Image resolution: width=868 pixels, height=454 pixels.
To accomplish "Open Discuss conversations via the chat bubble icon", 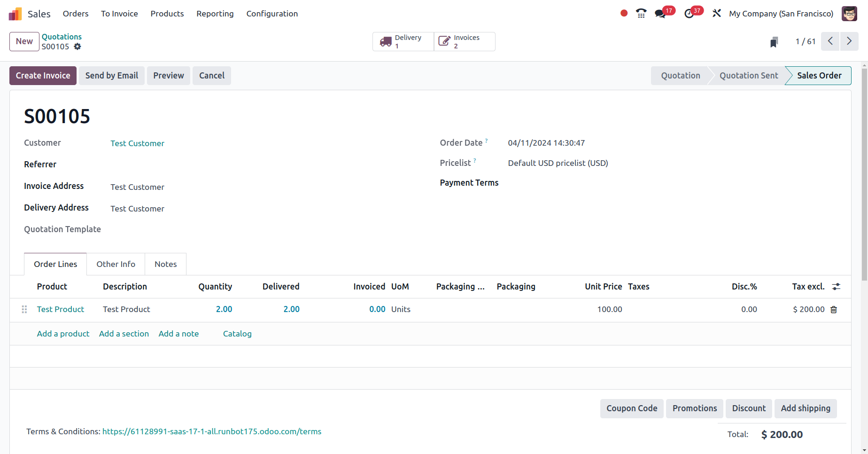I will (659, 14).
